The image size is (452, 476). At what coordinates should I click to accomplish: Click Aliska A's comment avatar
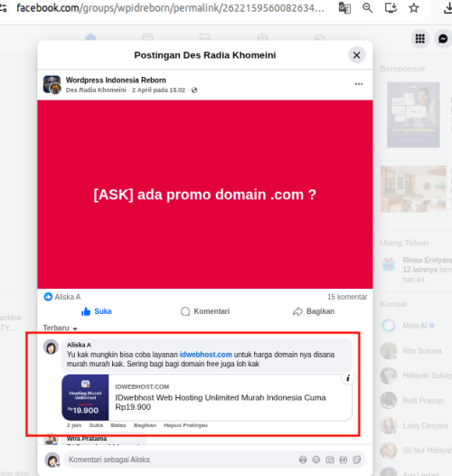(51, 347)
